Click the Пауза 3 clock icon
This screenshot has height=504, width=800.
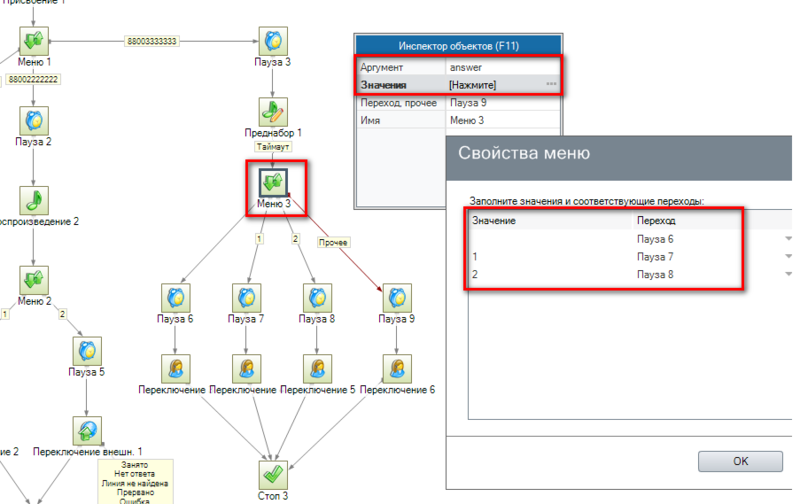pyautogui.click(x=273, y=42)
